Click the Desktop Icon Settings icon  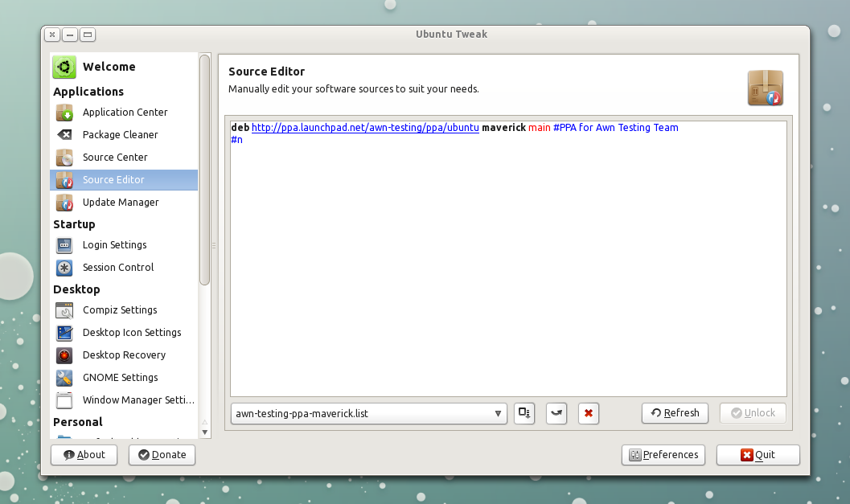click(64, 332)
